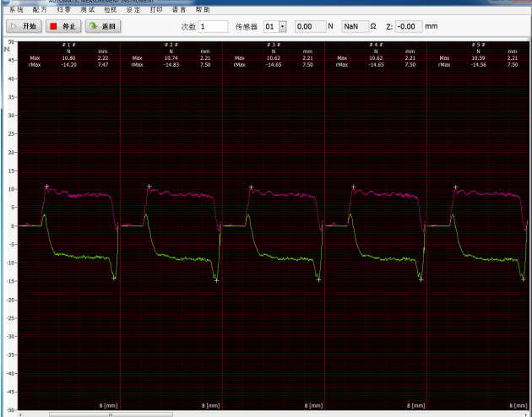Click the peak marker on magenta curve #3

251,187
